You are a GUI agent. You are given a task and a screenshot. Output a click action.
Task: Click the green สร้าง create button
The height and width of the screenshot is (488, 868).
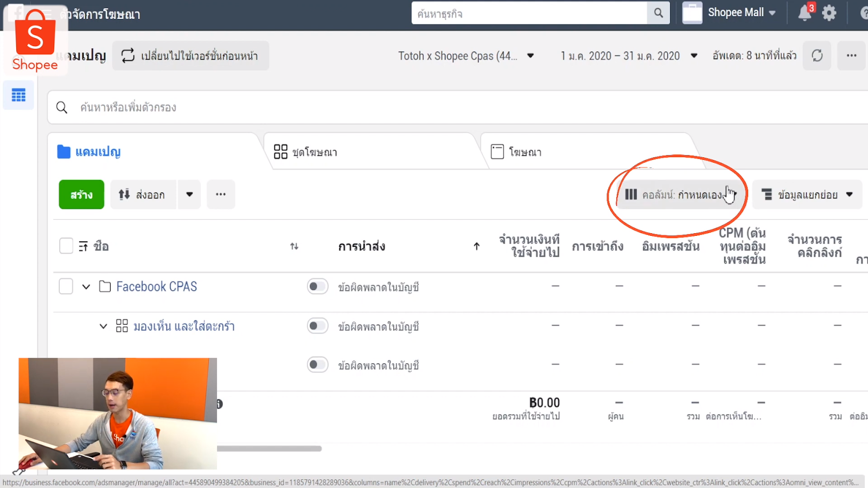[x=81, y=194]
